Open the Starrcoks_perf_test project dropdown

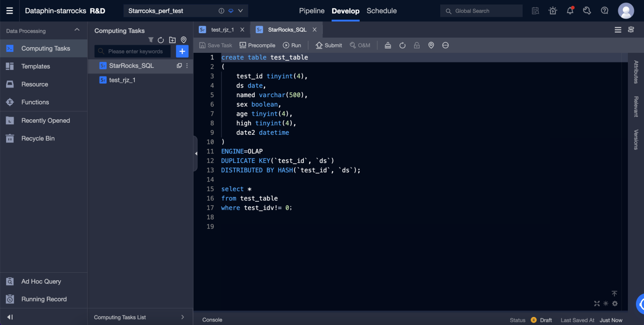pos(240,11)
